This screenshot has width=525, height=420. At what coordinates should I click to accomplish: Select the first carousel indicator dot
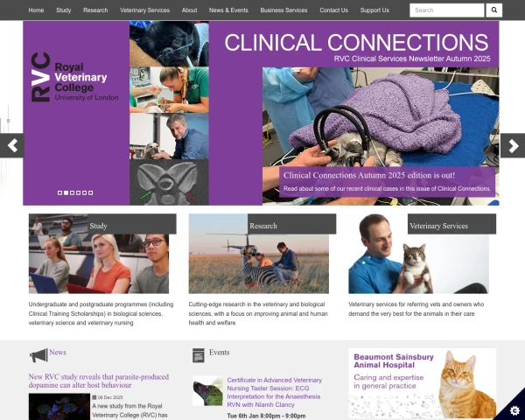coord(59,192)
